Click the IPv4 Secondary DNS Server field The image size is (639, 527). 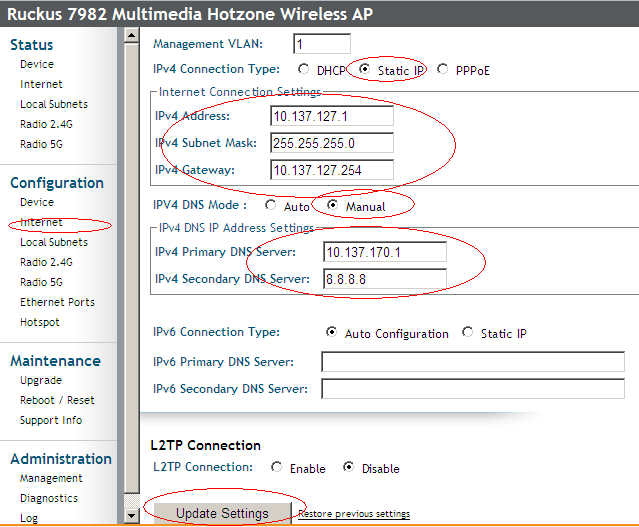(x=385, y=279)
